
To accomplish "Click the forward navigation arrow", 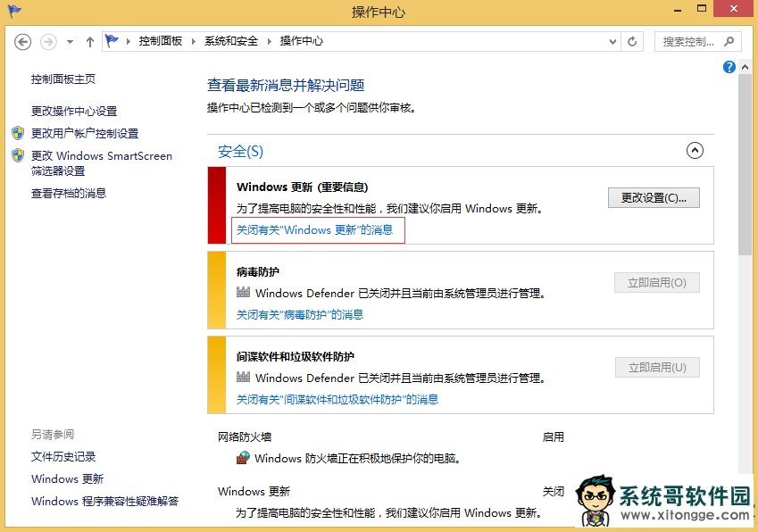I will [x=48, y=42].
